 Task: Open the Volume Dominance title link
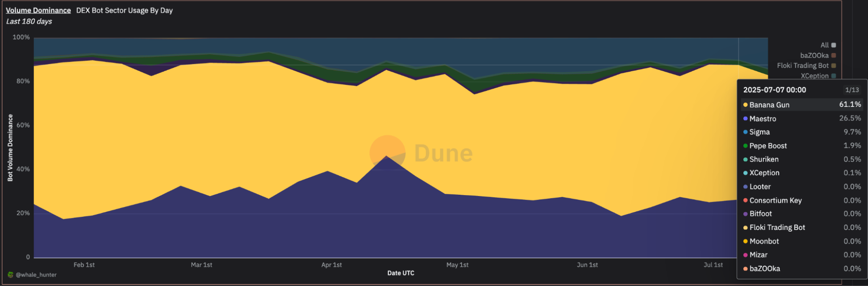(x=38, y=10)
